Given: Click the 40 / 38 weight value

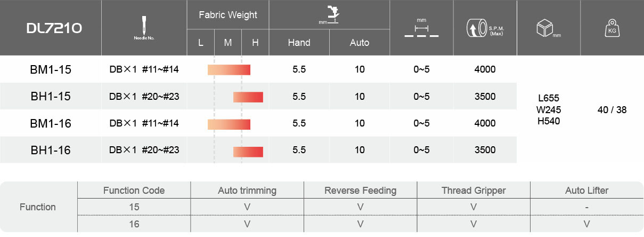Looking at the screenshot, I should (612, 110).
